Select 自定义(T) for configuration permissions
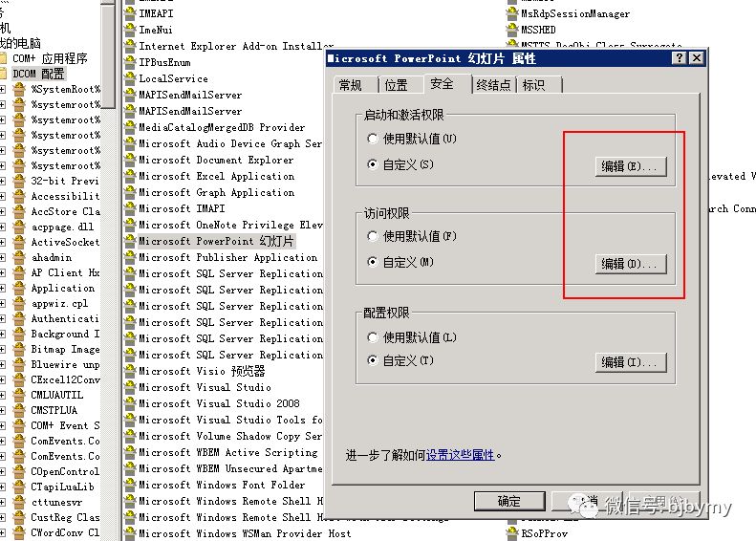 point(372,360)
